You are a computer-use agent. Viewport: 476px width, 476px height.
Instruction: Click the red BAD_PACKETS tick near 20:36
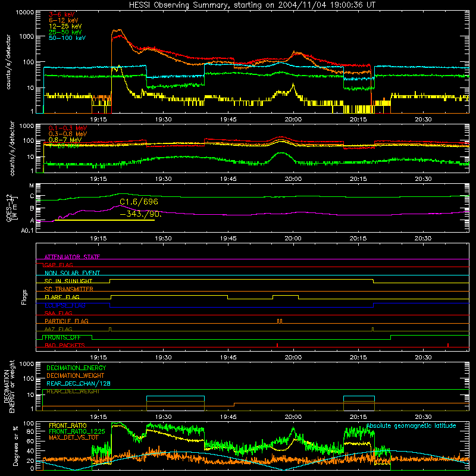pos(448,345)
